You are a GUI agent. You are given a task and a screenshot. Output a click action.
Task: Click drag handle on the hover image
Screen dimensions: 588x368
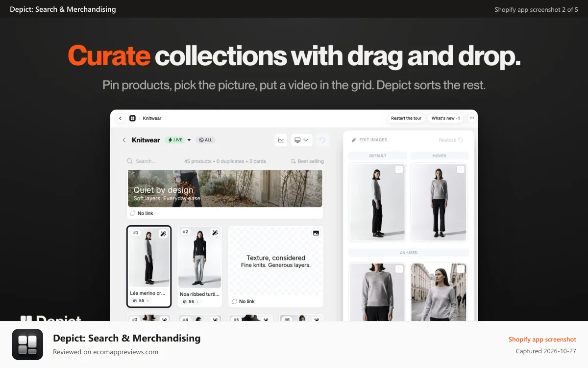(x=461, y=169)
